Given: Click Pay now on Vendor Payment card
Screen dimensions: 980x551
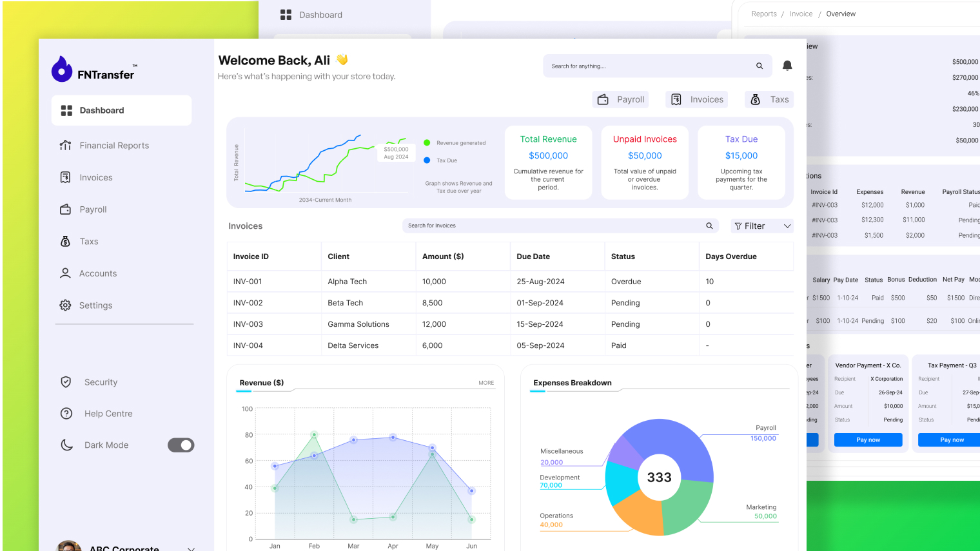Looking at the screenshot, I should (x=868, y=440).
